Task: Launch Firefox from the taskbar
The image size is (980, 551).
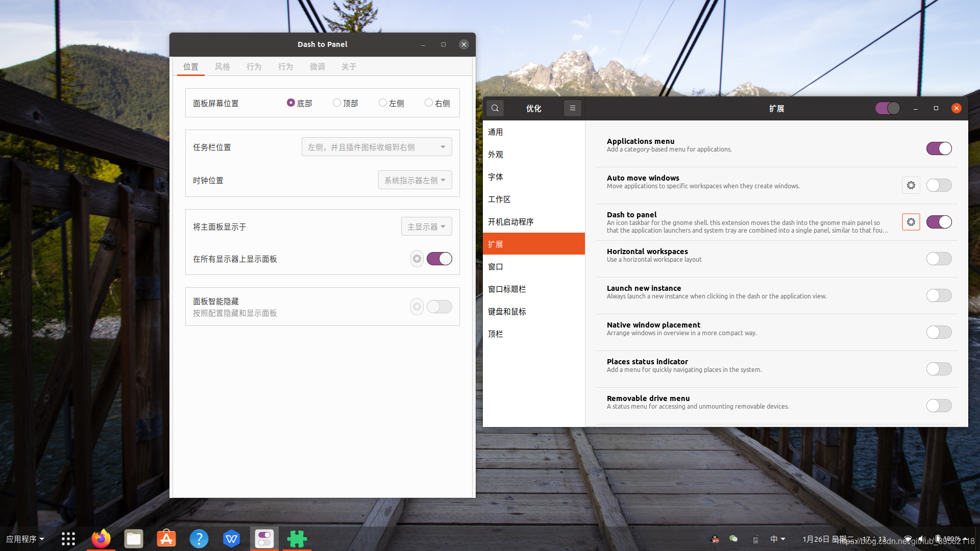Action: point(101,539)
